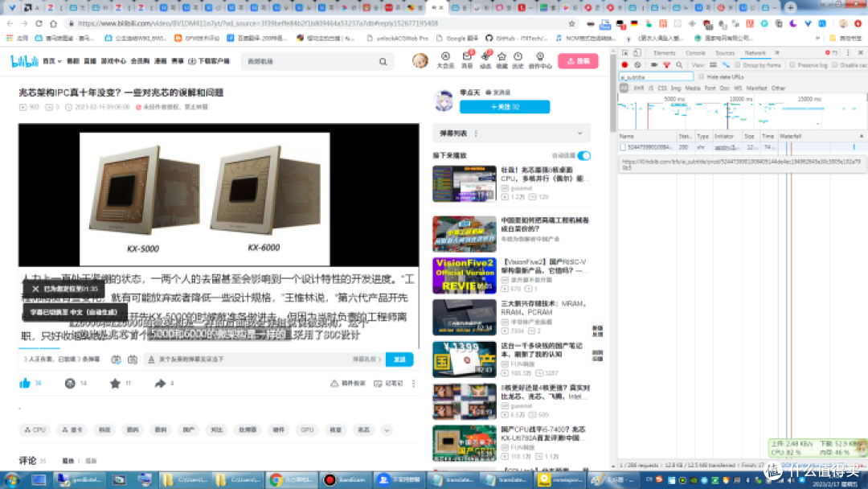868x489 pixels.
Task: Open the danmaku settings icon
Action: [133, 360]
